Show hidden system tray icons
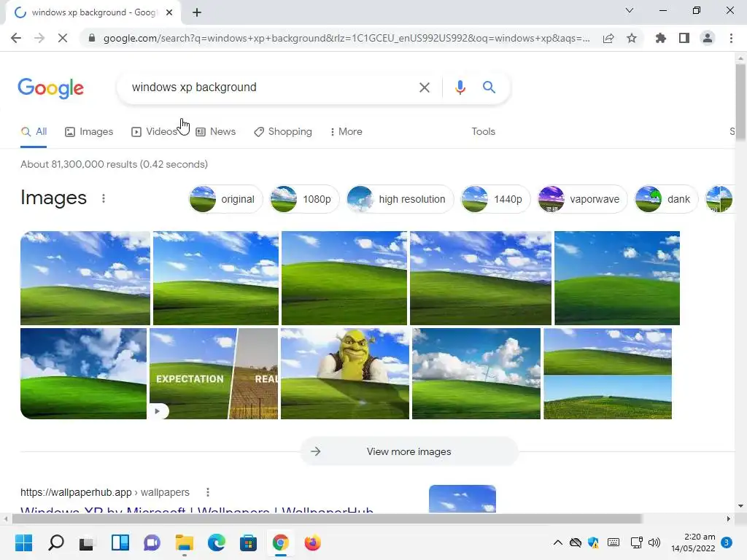 pos(558,542)
